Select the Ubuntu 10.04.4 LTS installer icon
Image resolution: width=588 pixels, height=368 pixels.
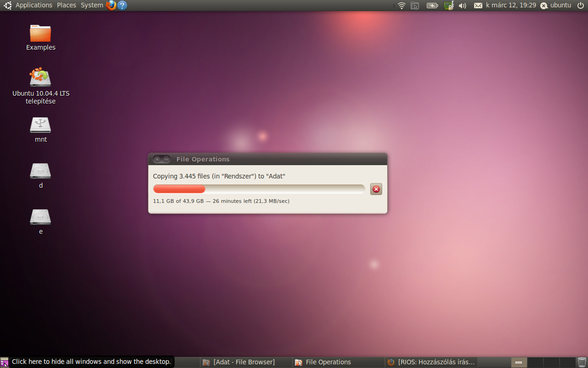click(40, 77)
